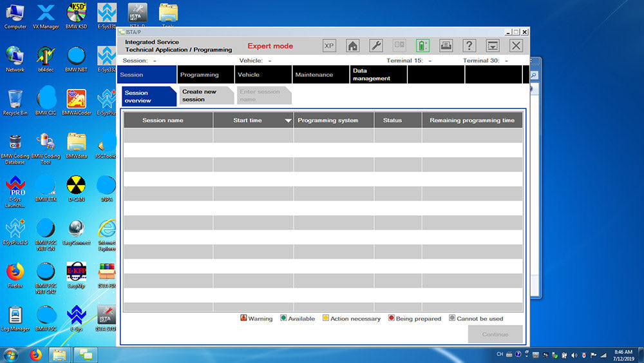Image resolution: width=644 pixels, height=363 pixels.
Task: Open the Programming menu tab
Action: (200, 75)
